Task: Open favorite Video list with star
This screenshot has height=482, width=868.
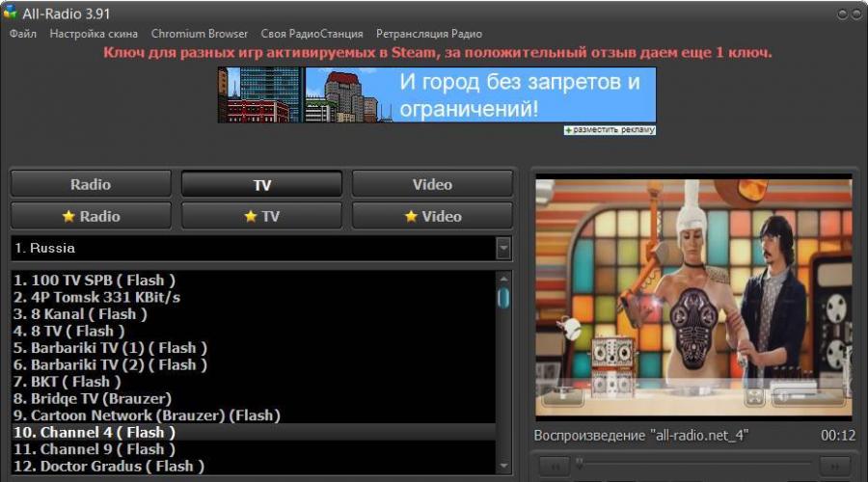Action: click(432, 216)
